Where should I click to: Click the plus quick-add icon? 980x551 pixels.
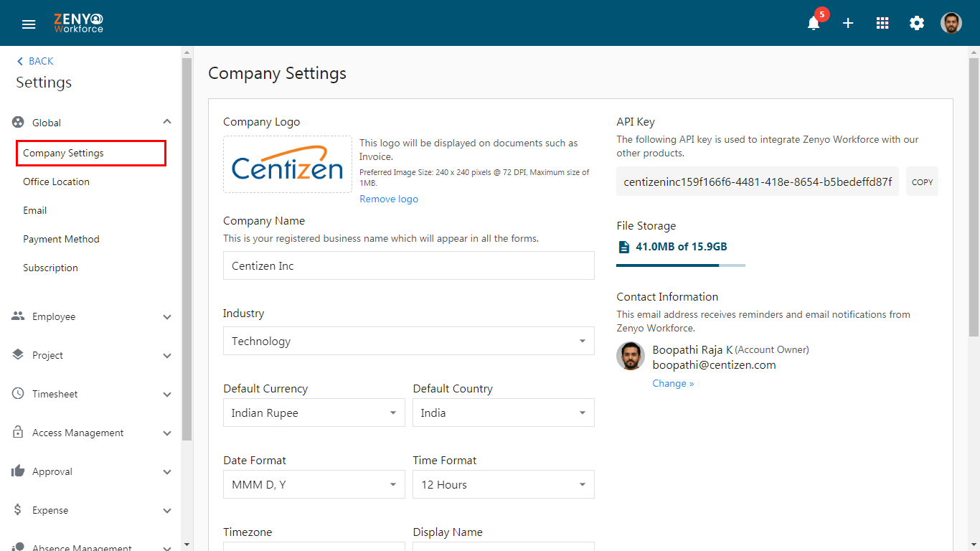point(848,24)
